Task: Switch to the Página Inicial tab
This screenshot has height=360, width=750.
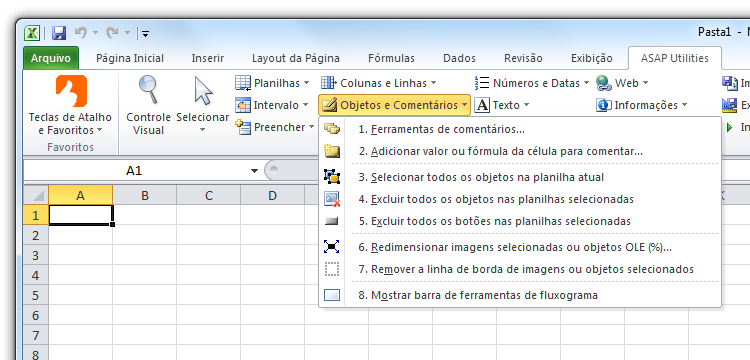Action: [x=130, y=58]
